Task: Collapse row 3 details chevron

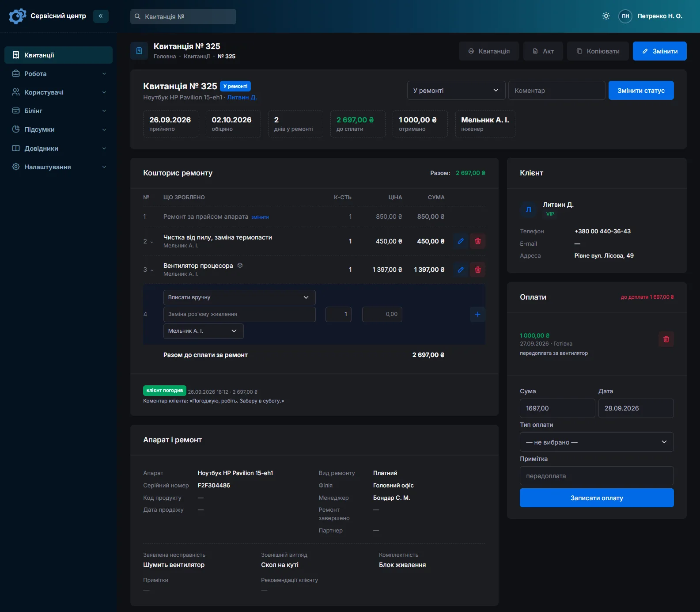Action: tap(152, 270)
